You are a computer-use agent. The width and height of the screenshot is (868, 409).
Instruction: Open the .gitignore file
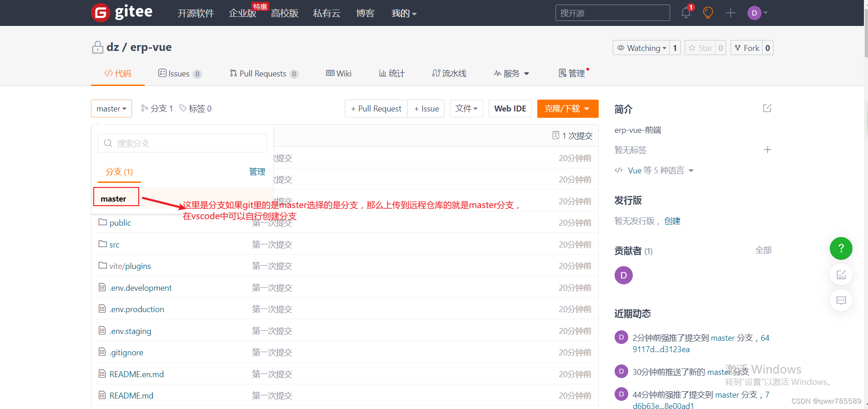point(126,352)
